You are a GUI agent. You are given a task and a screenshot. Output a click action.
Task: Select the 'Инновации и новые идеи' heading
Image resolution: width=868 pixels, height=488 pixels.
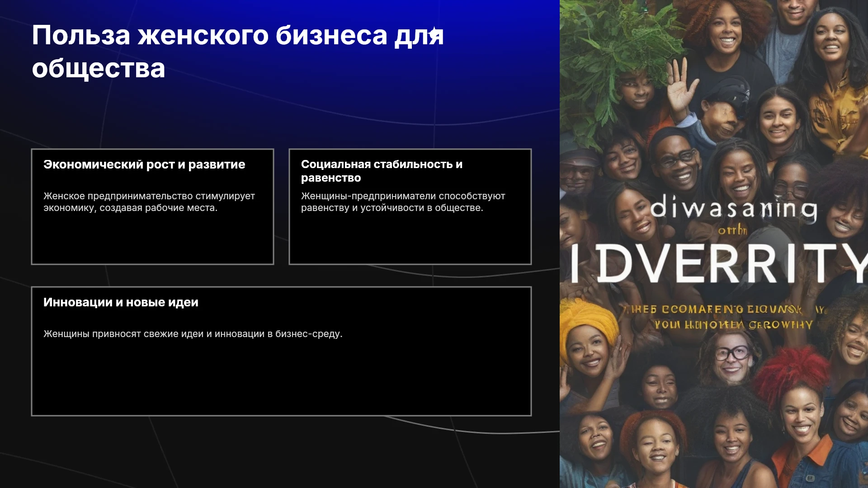[x=121, y=302]
